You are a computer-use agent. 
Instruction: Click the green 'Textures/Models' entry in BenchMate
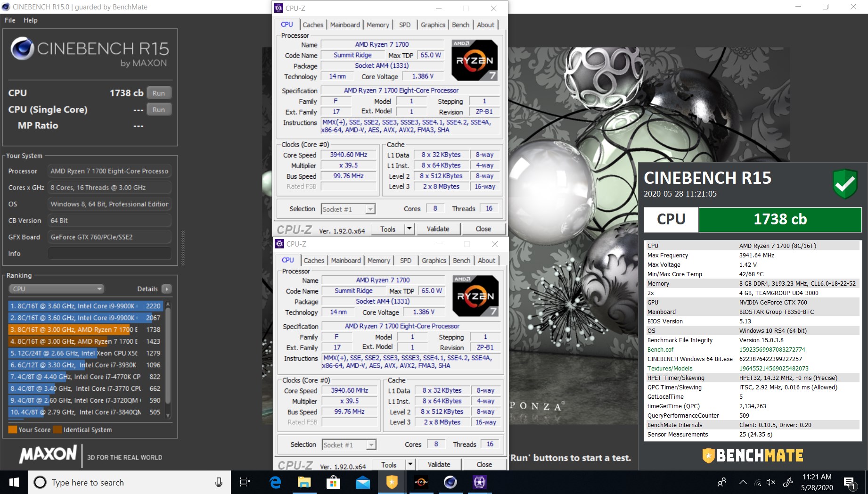pos(670,368)
